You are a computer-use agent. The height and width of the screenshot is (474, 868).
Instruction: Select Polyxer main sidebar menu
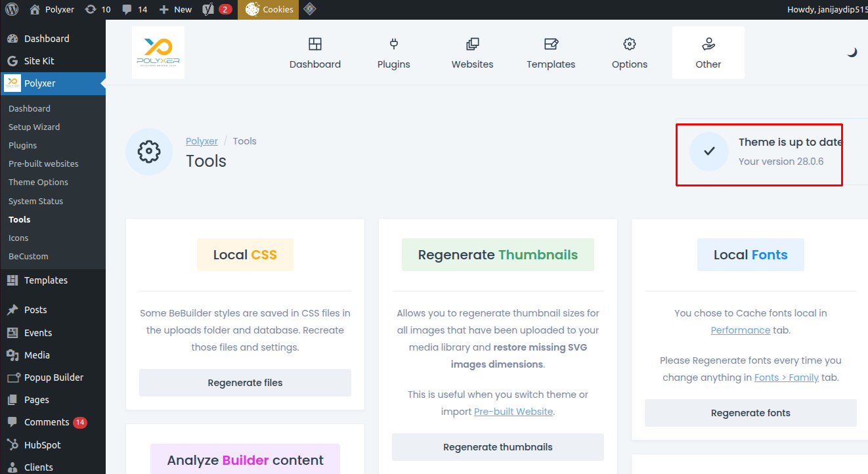point(53,83)
